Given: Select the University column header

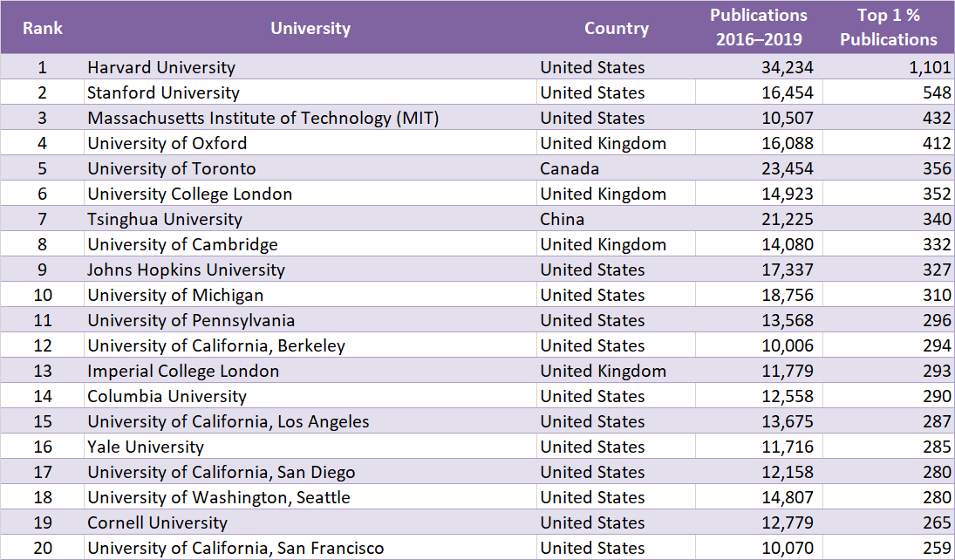Looking at the screenshot, I should tap(310, 28).
